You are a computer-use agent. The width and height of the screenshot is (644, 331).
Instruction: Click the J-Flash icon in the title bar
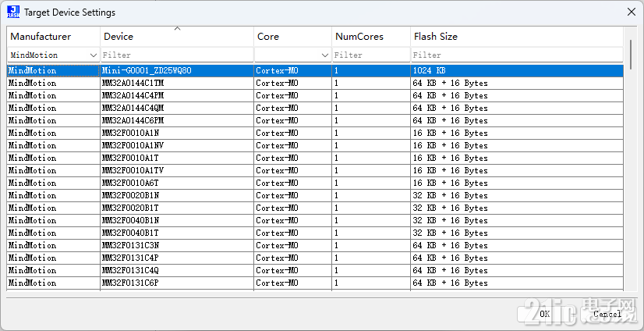[13, 12]
